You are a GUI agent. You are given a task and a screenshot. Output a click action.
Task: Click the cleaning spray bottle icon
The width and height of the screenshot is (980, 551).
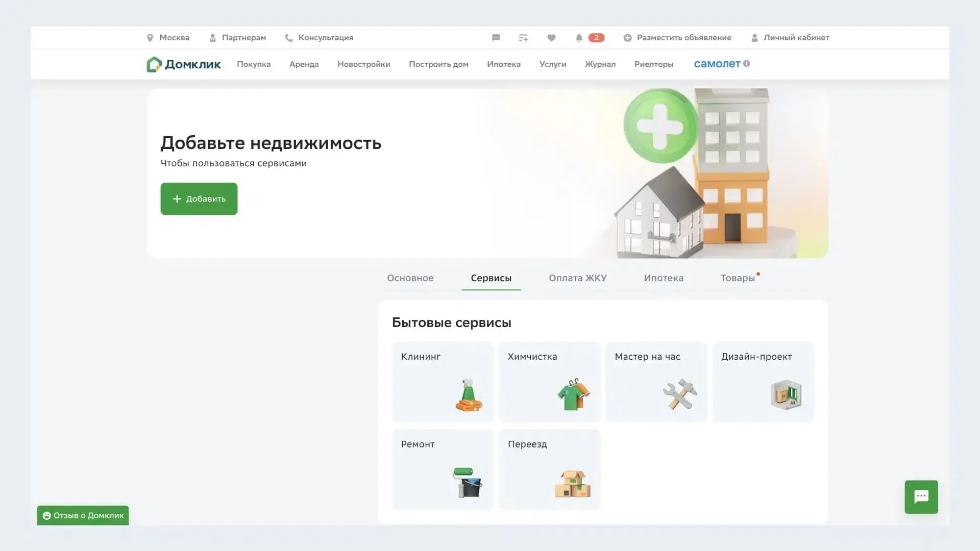[469, 395]
